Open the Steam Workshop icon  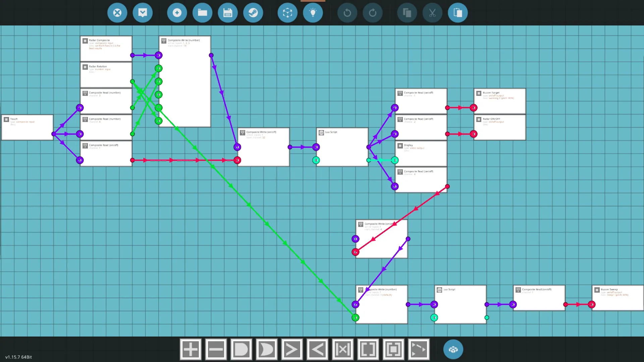253,13
